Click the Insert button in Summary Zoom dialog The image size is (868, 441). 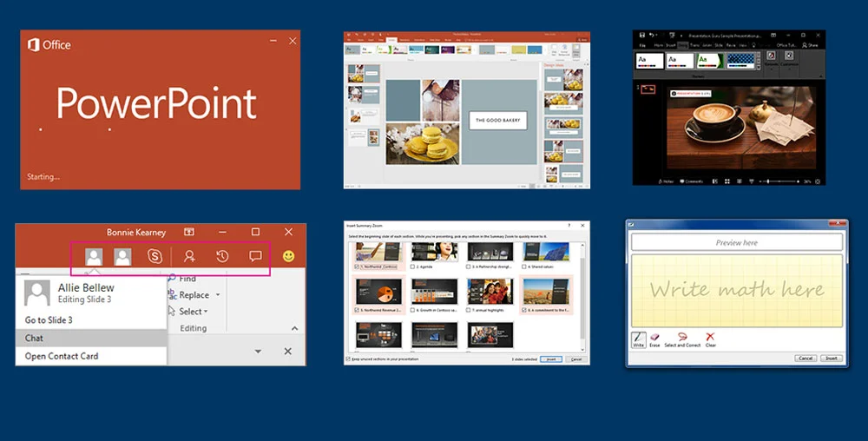551,359
